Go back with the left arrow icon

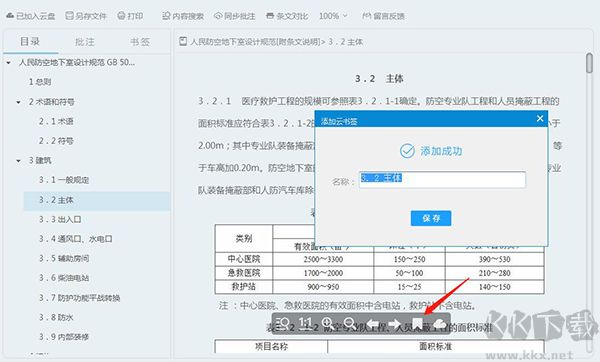tap(372, 324)
